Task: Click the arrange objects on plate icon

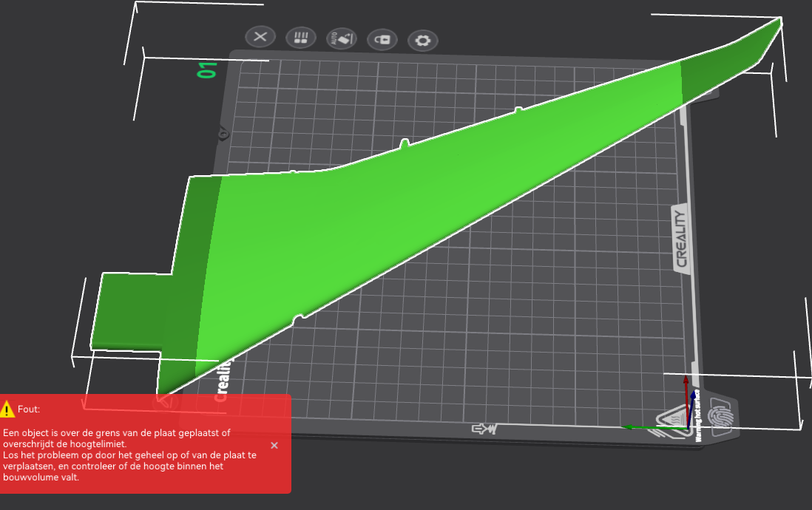Action: 300,38
